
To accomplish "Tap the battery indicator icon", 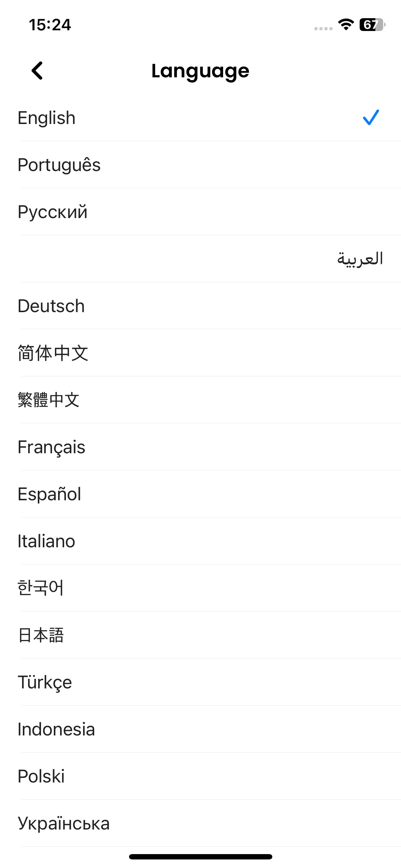I will (x=372, y=25).
